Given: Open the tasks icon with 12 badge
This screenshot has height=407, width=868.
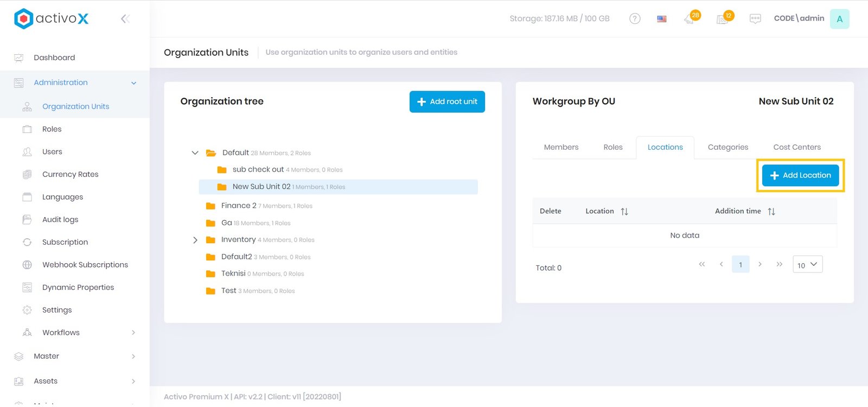Looking at the screenshot, I should coord(723,19).
